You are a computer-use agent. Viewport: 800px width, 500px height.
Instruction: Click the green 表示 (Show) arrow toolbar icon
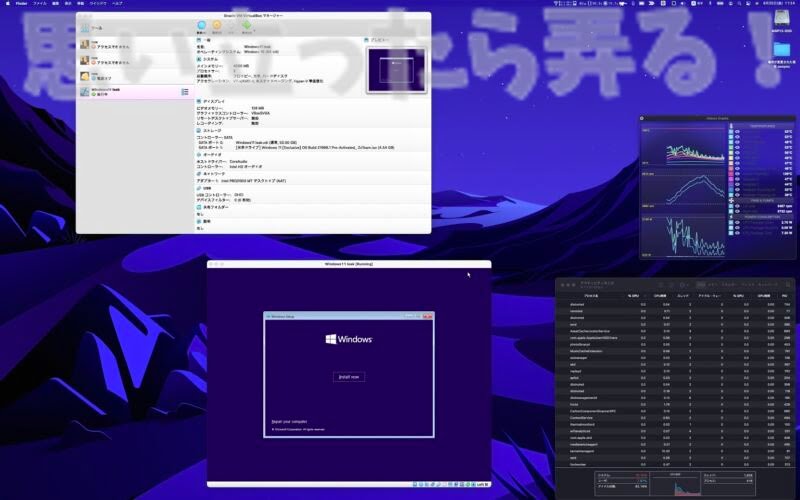(246, 26)
